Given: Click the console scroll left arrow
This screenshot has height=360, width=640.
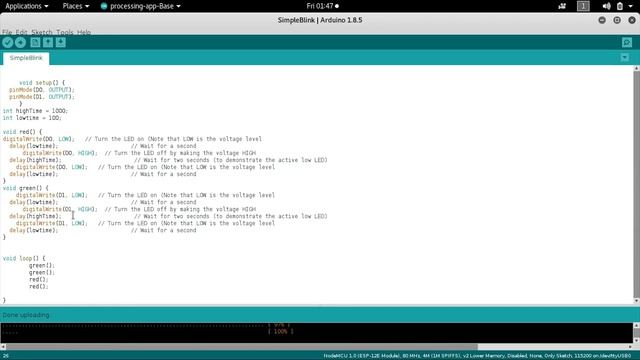Looking at the screenshot, I should [3, 347].
